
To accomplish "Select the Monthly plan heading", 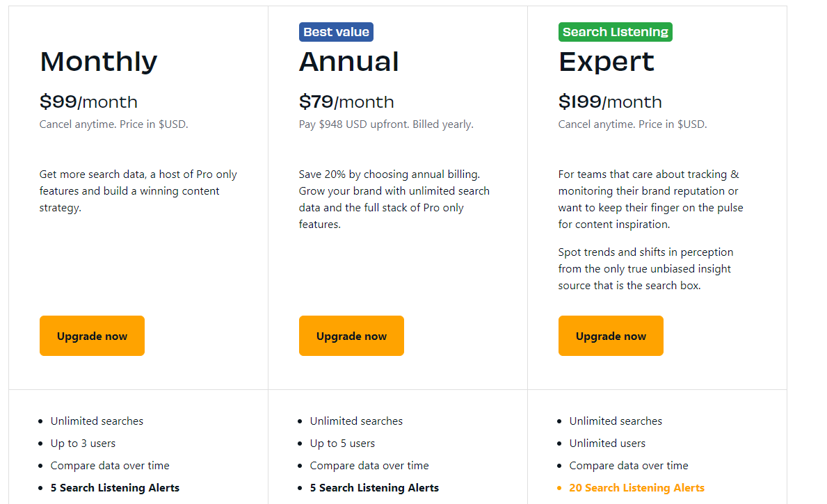I will (x=99, y=62).
